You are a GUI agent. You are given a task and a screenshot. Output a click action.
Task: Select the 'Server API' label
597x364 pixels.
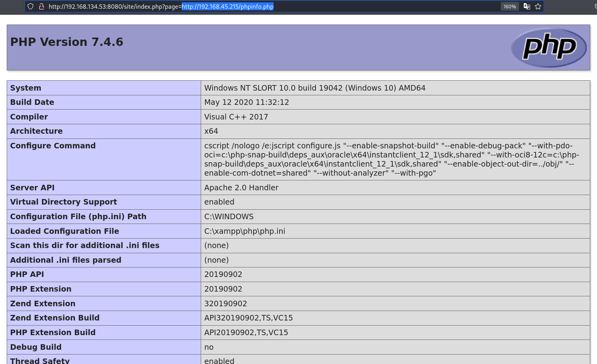pyautogui.click(x=32, y=188)
